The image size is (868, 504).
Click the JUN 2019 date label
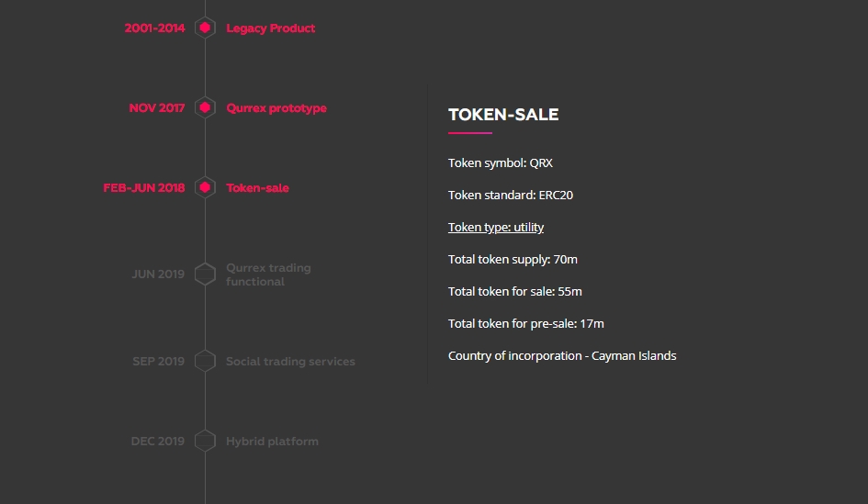[x=158, y=274]
